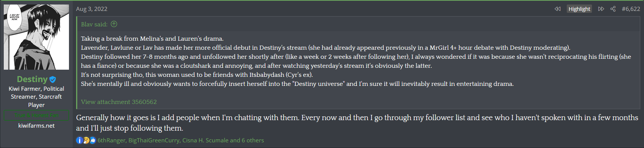Image resolution: width=644 pixels, height=148 pixels.
Task: Click the verified badge beside Destiny
Action: point(53,79)
